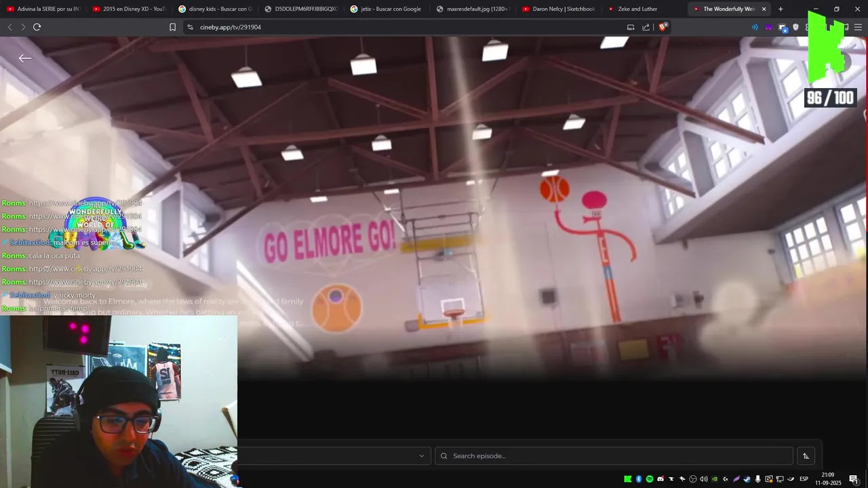Open site settings icon beside the URL
The width and height of the screenshot is (868, 488).
coord(190,27)
